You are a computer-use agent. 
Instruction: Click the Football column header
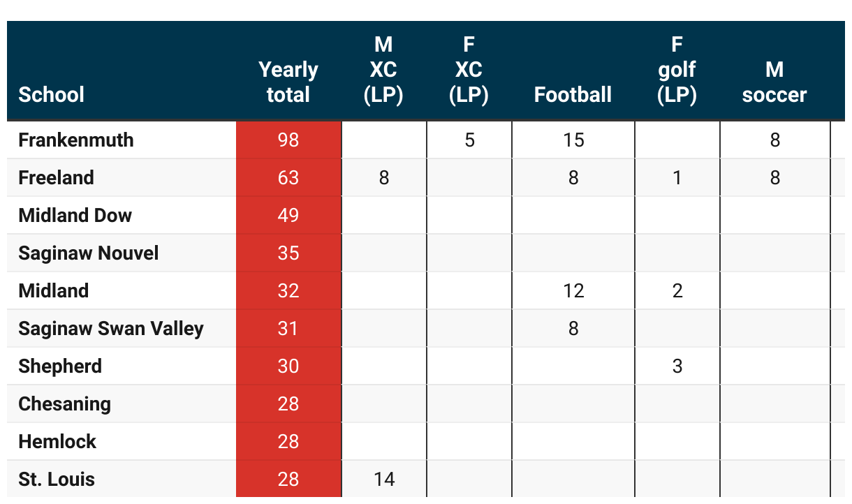pyautogui.click(x=573, y=95)
